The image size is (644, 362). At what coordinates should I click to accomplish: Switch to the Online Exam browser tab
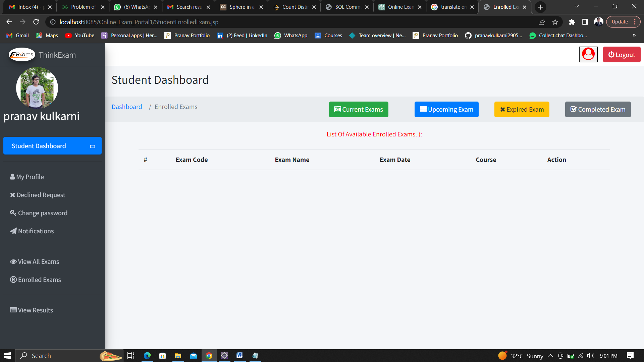[x=397, y=7]
